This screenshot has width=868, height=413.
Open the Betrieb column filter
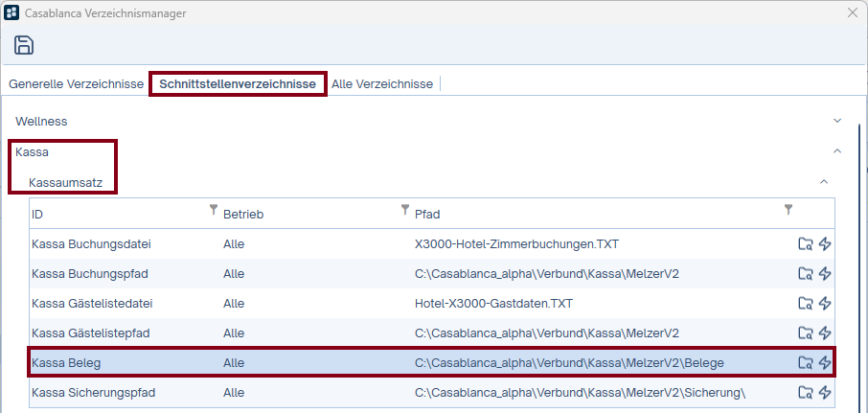(405, 209)
